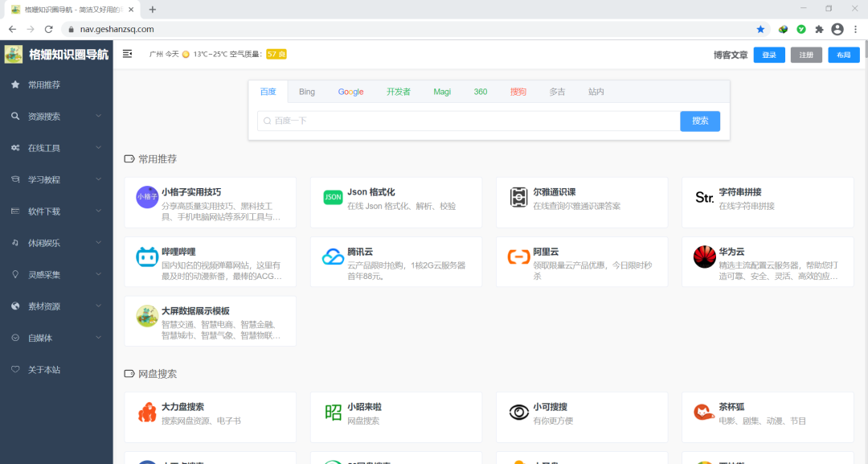Open the Chrome profile avatar menu
868x464 pixels.
tap(837, 29)
